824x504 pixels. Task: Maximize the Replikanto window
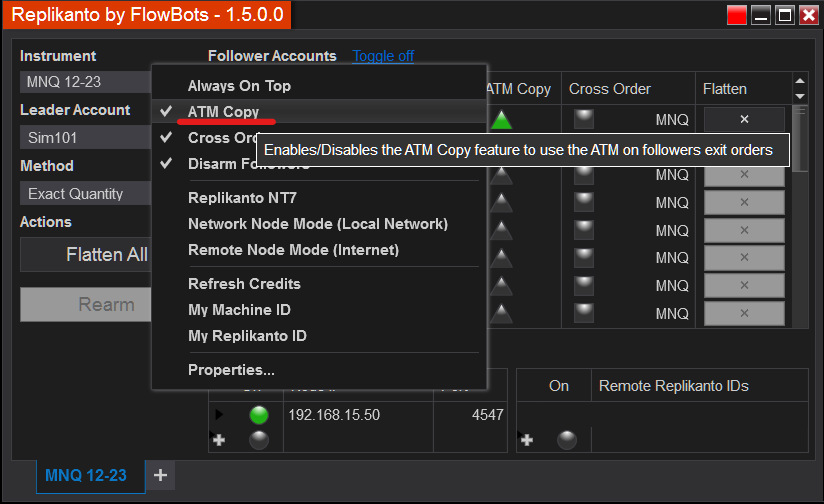click(785, 15)
